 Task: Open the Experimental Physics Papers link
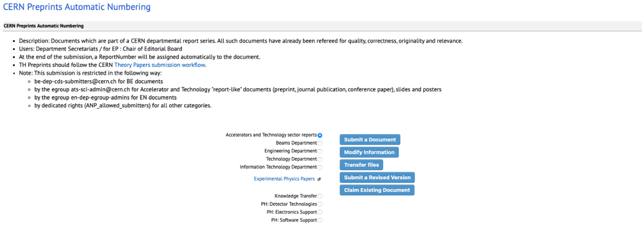click(x=284, y=179)
